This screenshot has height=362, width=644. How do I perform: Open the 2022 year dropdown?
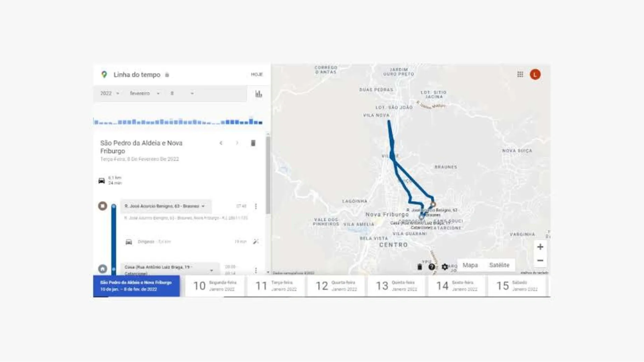point(110,94)
